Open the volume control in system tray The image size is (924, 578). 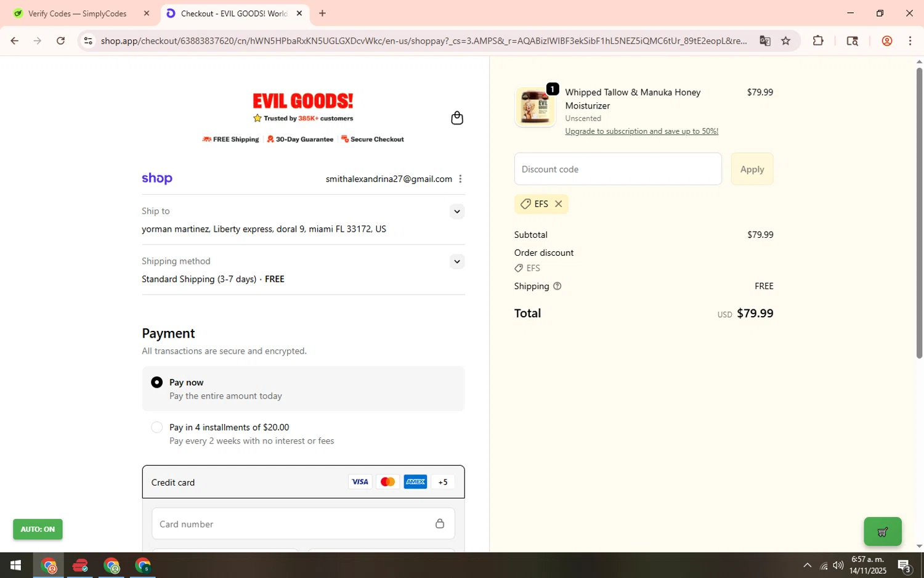838,566
